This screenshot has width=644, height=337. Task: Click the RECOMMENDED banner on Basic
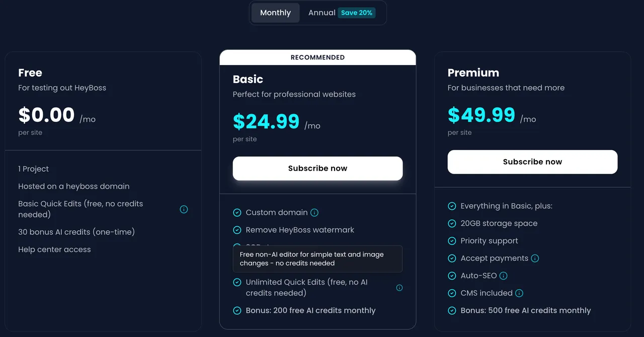pyautogui.click(x=317, y=57)
